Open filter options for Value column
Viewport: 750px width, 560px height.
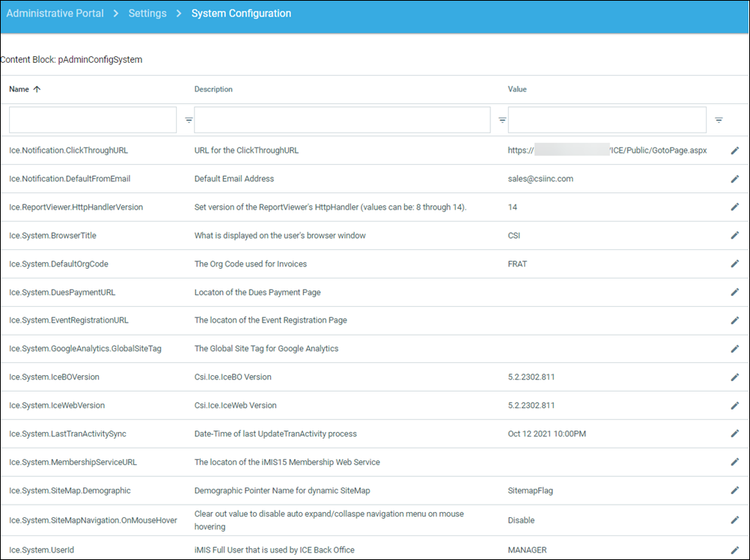coord(719,120)
